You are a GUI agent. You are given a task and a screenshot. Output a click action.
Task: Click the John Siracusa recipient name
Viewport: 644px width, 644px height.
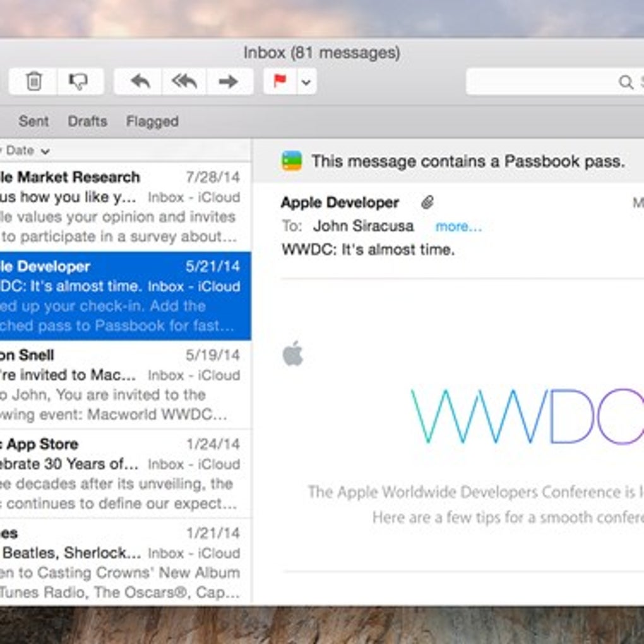click(363, 226)
